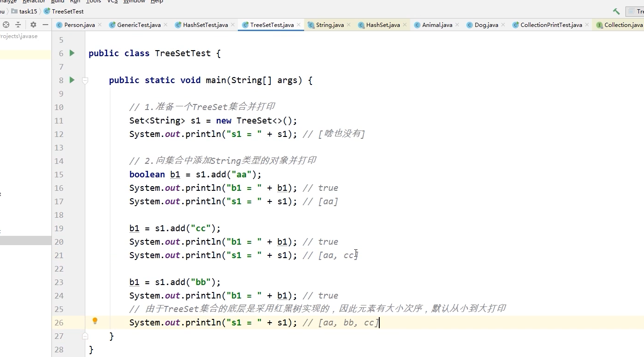Screen dimensions: 644x357
Task: Click the Collapse All icon in project panel toolbar
Action: pyautogui.click(x=18, y=25)
